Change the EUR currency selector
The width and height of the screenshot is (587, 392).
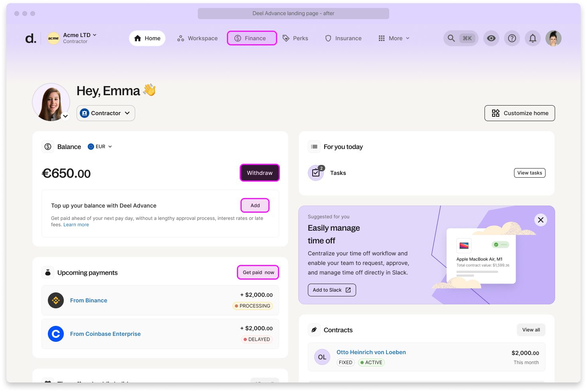(100, 147)
